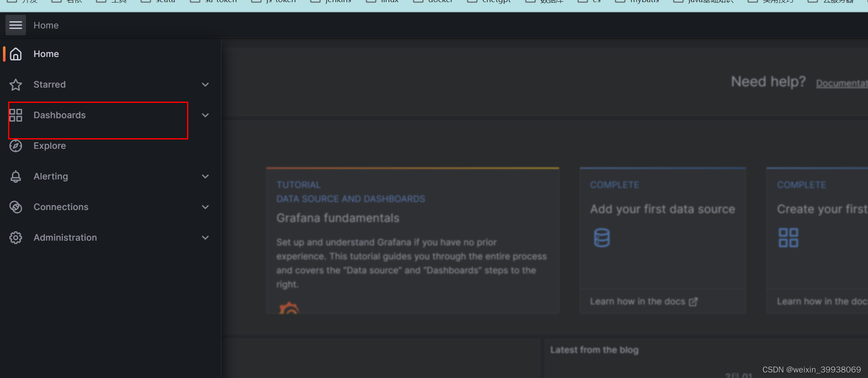Click the Home house icon in sidebar
Viewport: 868px width, 378px height.
(16, 54)
